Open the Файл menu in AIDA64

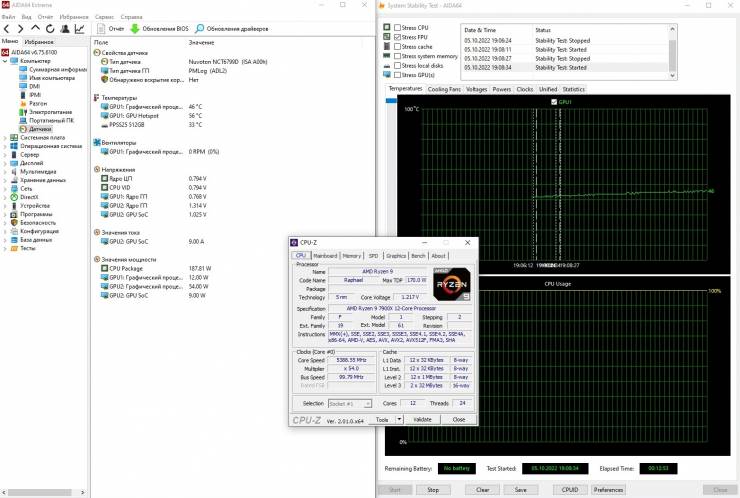(8, 17)
